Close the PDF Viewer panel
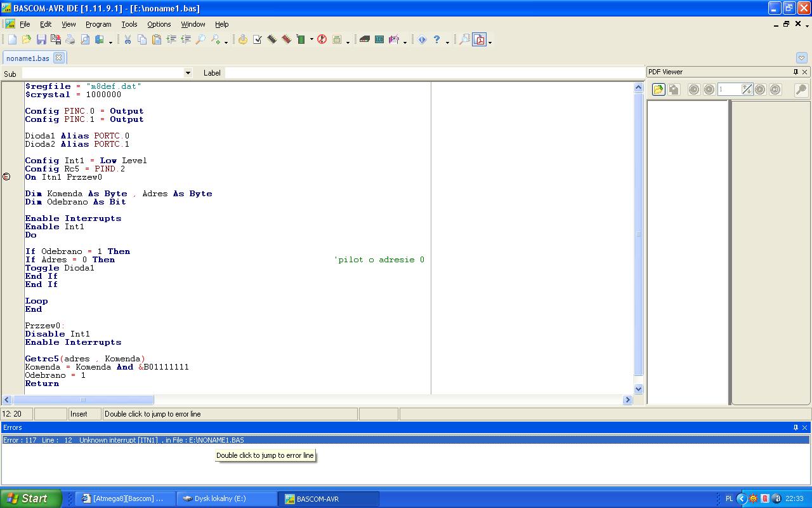The width and height of the screenshot is (812, 508). (x=805, y=72)
